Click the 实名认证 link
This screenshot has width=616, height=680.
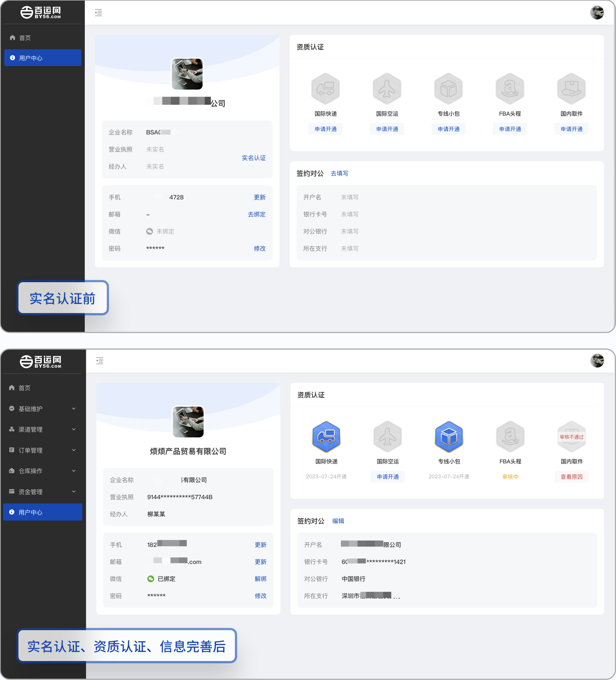point(253,158)
